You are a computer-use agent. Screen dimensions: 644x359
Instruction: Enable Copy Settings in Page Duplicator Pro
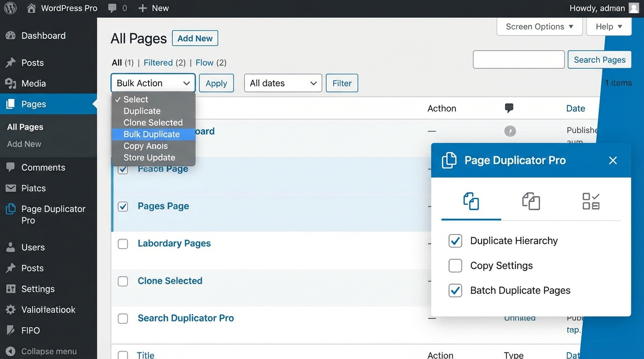pos(455,266)
